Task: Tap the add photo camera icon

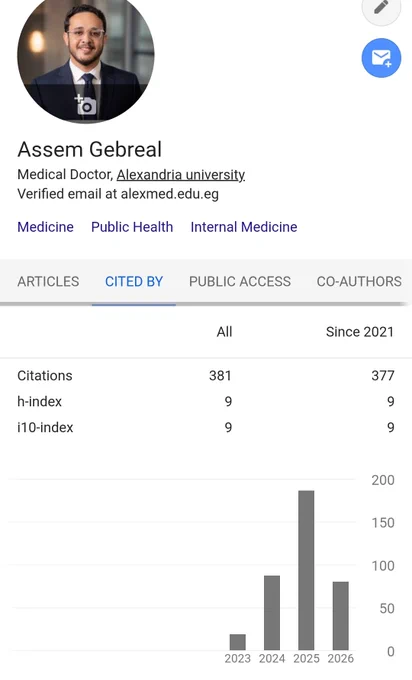Action: point(85,104)
